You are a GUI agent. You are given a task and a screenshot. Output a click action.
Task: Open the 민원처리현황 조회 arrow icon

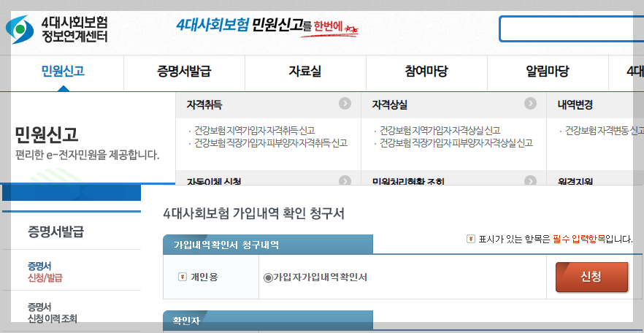click(x=530, y=180)
